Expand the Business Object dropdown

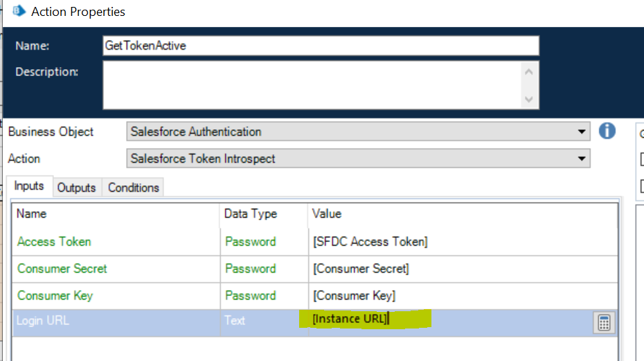(582, 131)
